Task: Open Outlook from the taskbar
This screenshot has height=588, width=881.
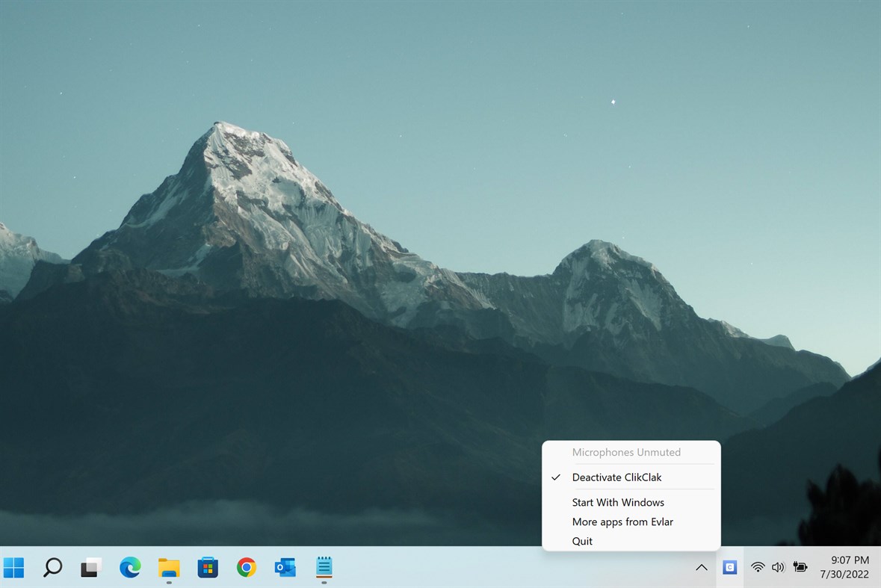Action: click(x=285, y=568)
